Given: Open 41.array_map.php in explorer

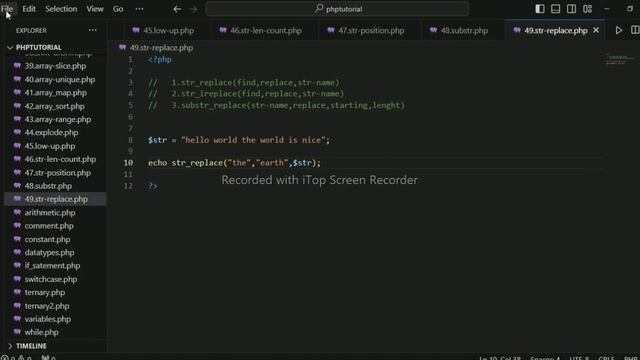Looking at the screenshot, I should tap(56, 93).
